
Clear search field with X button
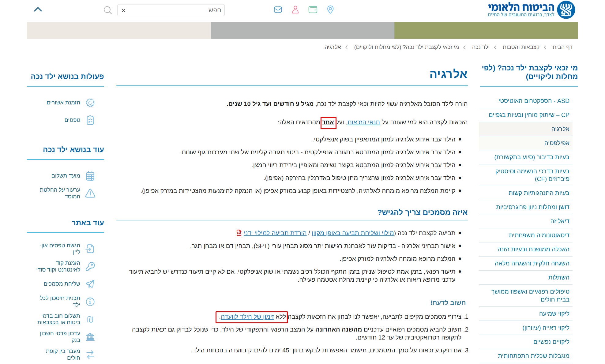point(123,10)
